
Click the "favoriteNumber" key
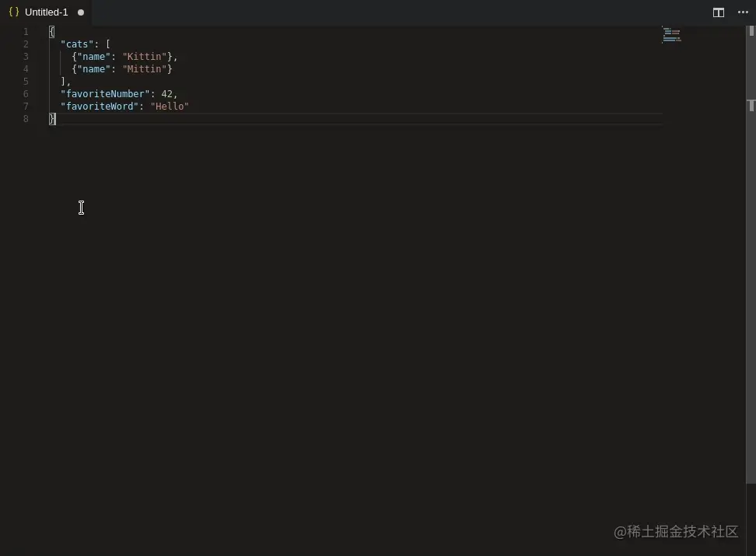click(105, 94)
